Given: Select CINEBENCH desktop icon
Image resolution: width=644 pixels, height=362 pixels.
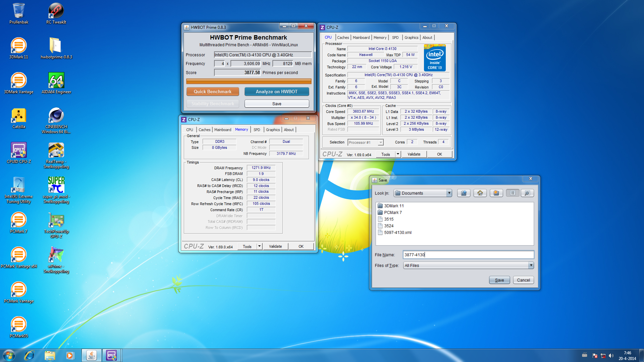Looking at the screenshot, I should click(56, 120).
